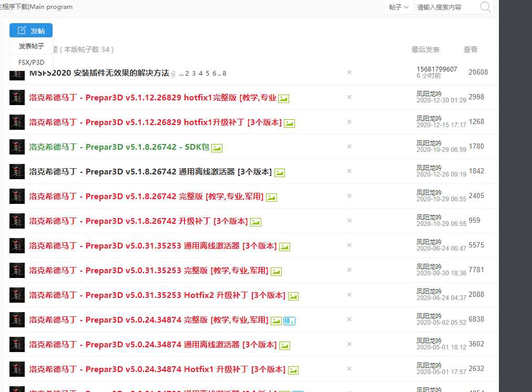Click the × mark in v5.0.24.34874 Hotfix1 row
This screenshot has width=532, height=392.
click(x=349, y=368)
